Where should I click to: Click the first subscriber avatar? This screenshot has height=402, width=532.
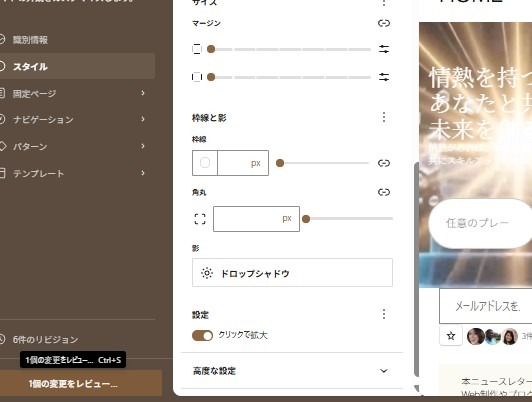(475, 336)
